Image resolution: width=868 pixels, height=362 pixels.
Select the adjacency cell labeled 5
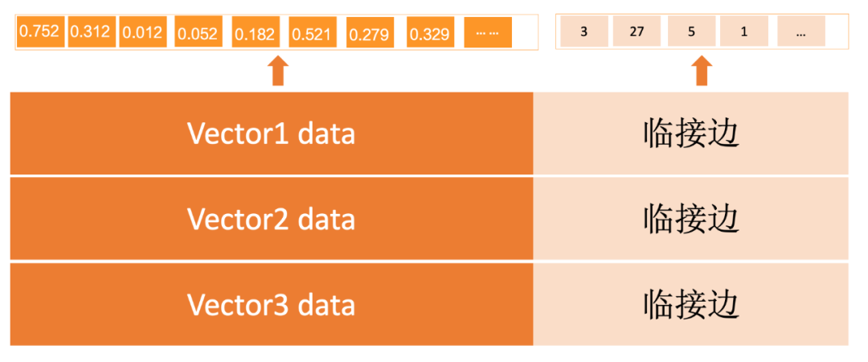click(691, 31)
